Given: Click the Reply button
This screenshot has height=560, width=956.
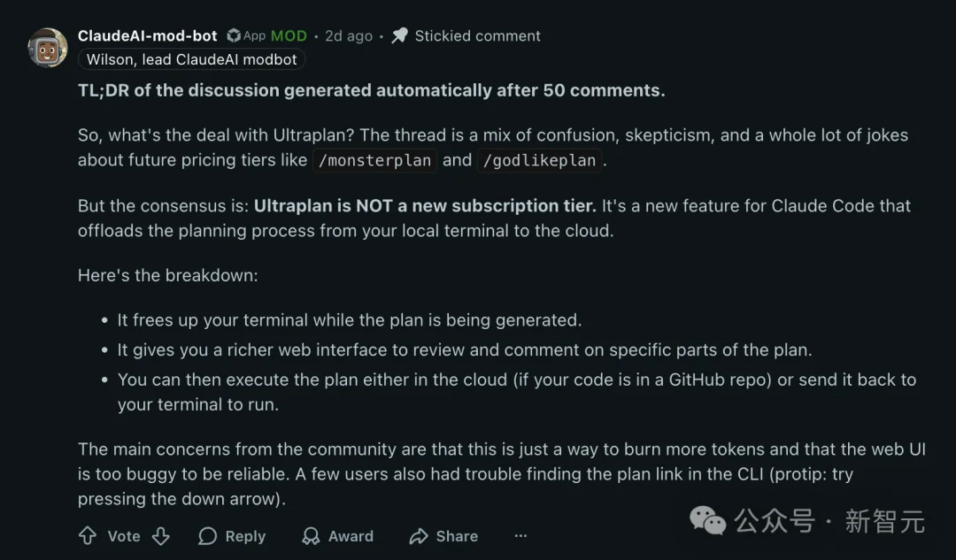Looking at the screenshot, I should [232, 536].
